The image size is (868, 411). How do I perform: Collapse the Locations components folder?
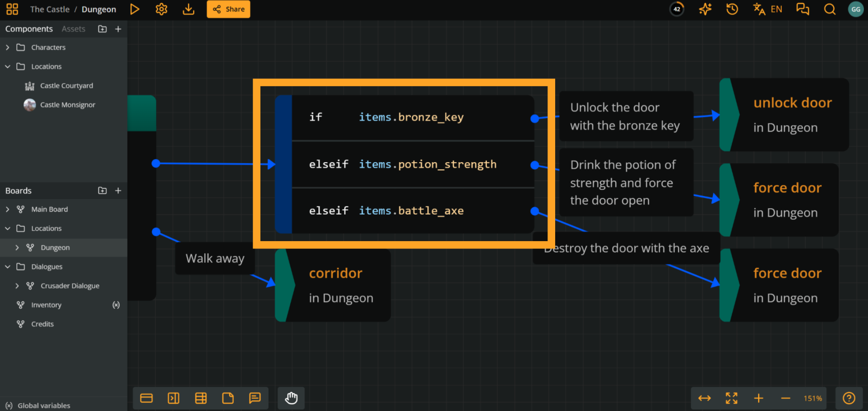tap(8, 66)
